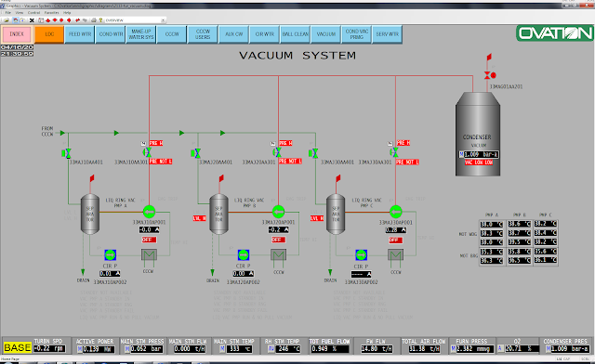This screenshot has height=364, width=595.
Task: Click the separator tank of pump B
Action: pyautogui.click(x=219, y=214)
